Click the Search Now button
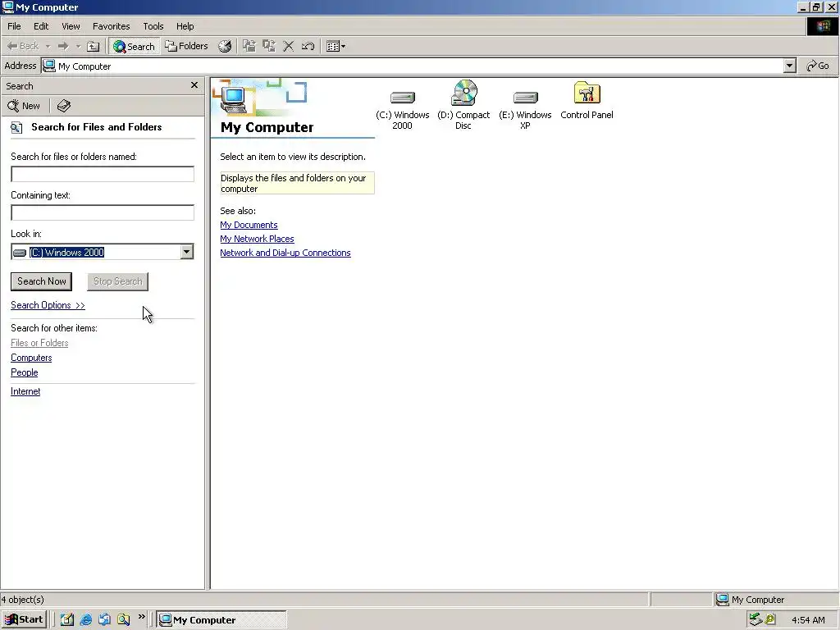 tap(41, 281)
